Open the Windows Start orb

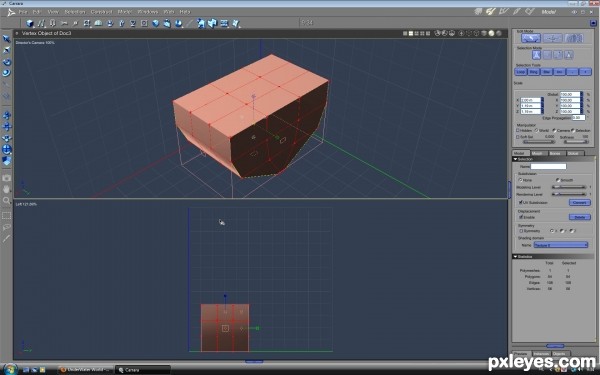pos(10,369)
